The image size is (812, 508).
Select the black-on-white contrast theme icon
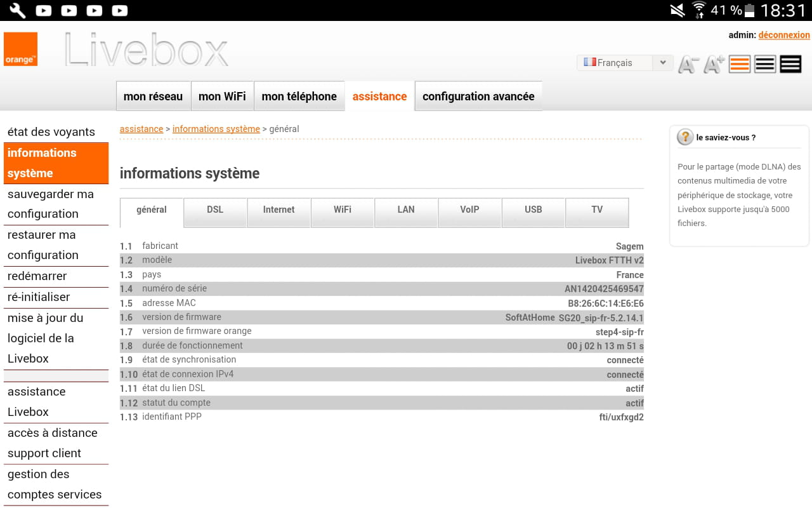click(x=765, y=64)
